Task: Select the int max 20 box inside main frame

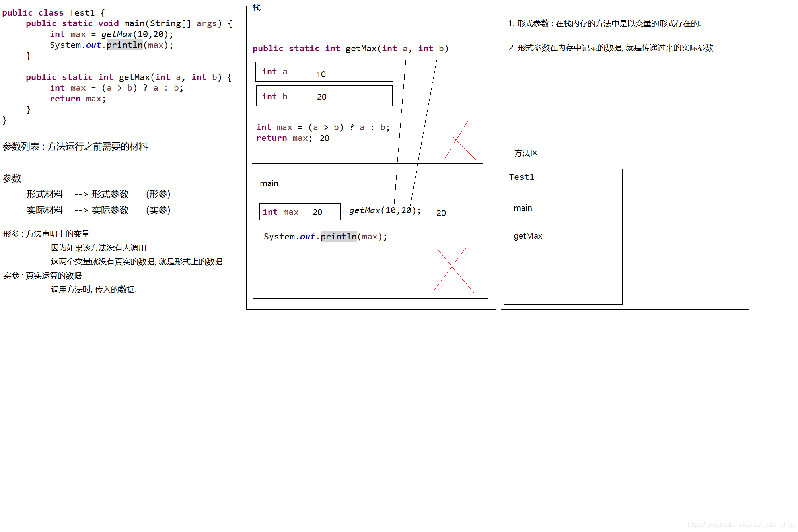Action: click(299, 212)
